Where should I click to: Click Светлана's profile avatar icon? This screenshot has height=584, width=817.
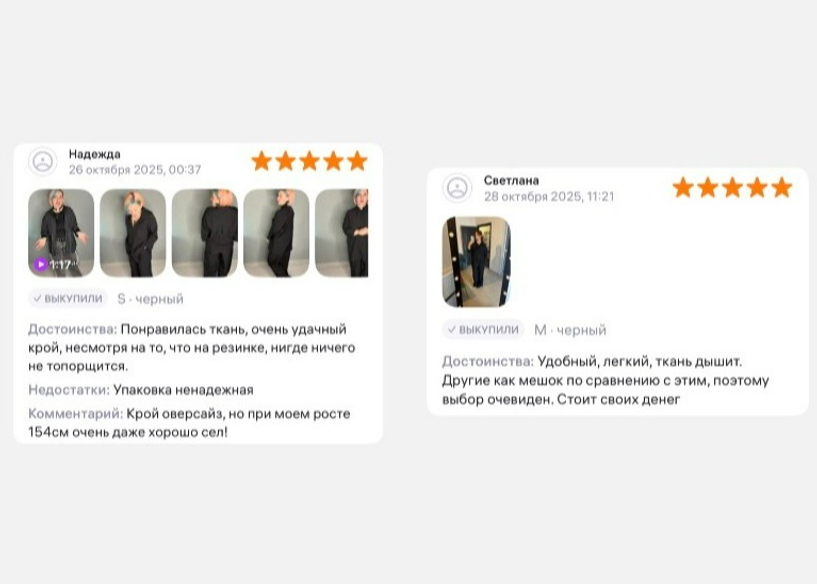pyautogui.click(x=457, y=188)
